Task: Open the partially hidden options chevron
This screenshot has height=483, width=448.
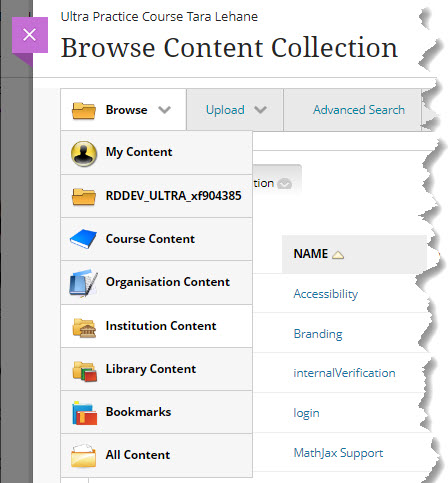Action: [284, 184]
